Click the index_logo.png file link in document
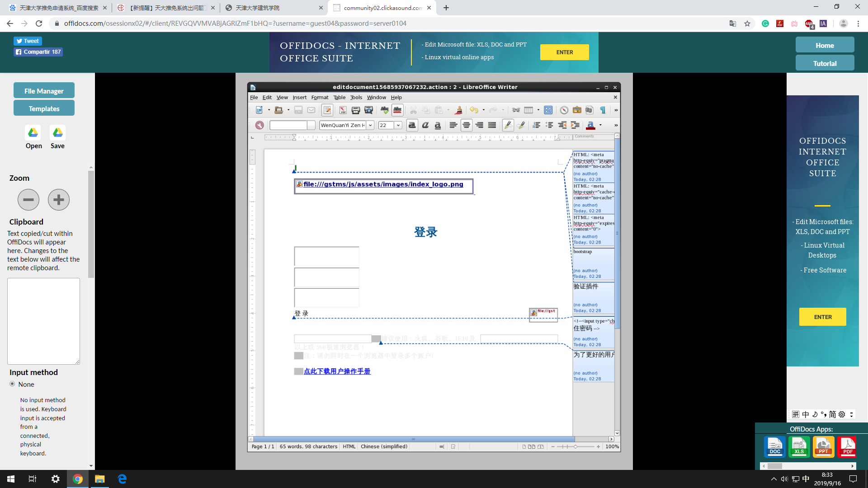 [383, 184]
